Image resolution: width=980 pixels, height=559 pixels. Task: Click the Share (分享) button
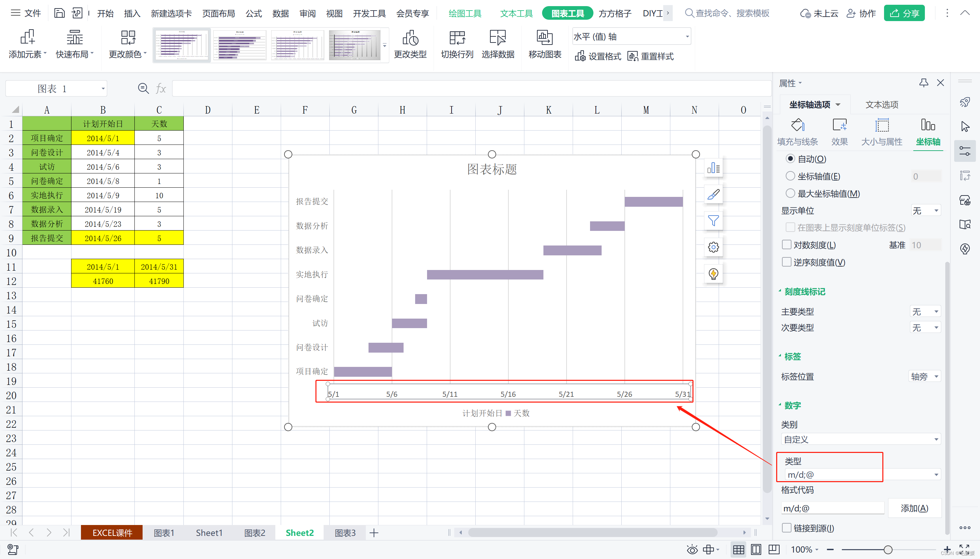pos(904,14)
